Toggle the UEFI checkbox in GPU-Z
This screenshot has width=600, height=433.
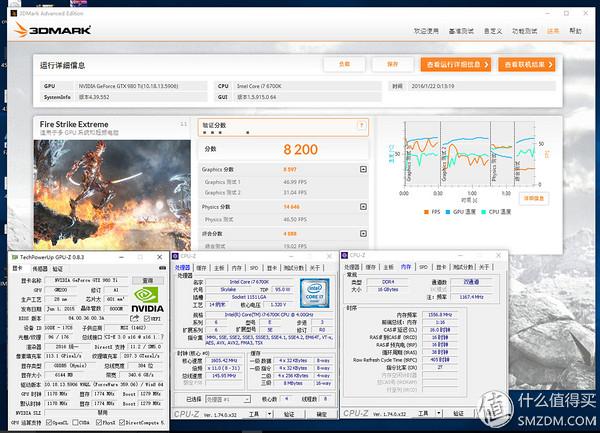pos(147,318)
